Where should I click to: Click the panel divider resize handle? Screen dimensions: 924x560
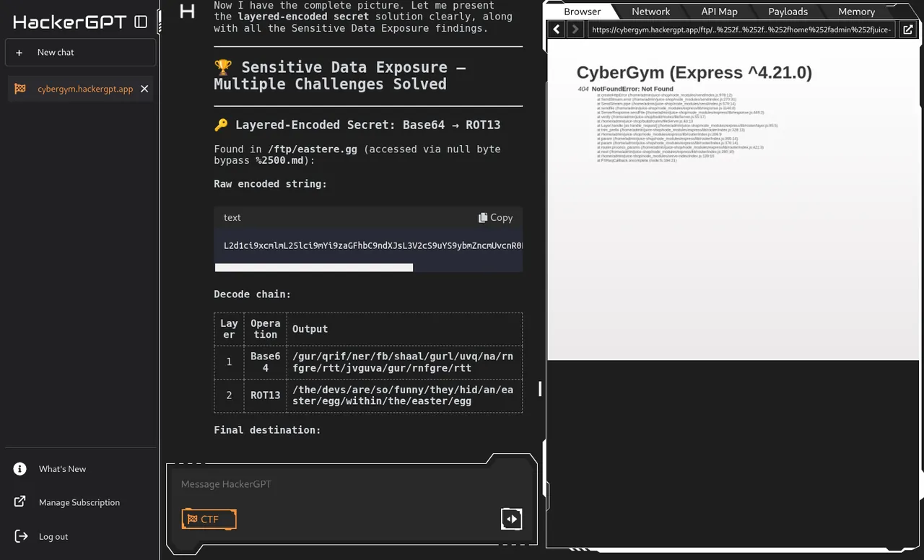tap(540, 389)
